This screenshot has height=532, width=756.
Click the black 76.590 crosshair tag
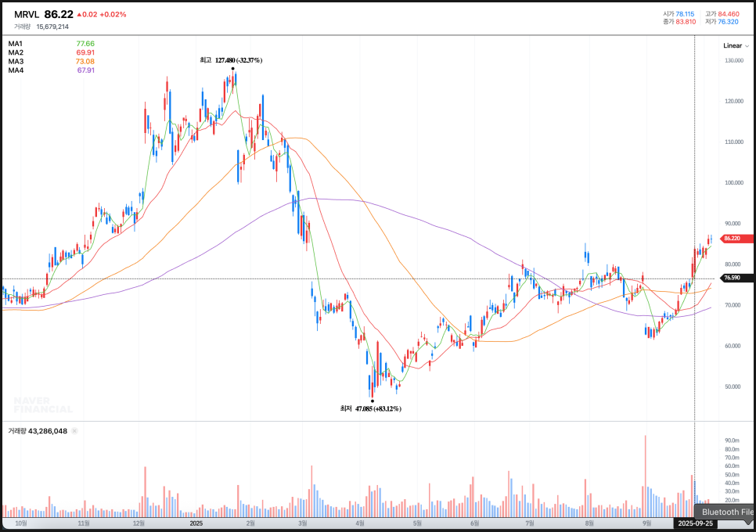click(x=736, y=278)
